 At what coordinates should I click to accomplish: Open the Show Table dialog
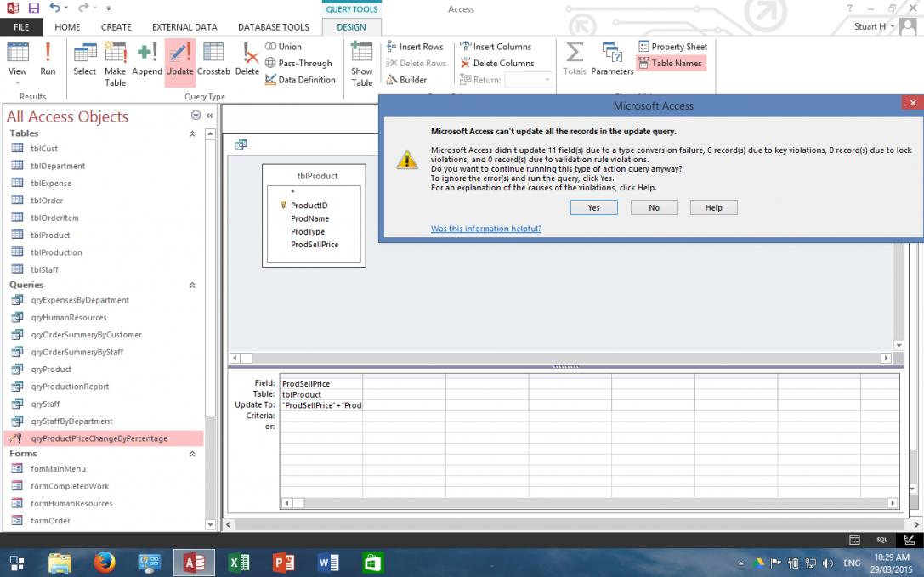[x=362, y=65]
